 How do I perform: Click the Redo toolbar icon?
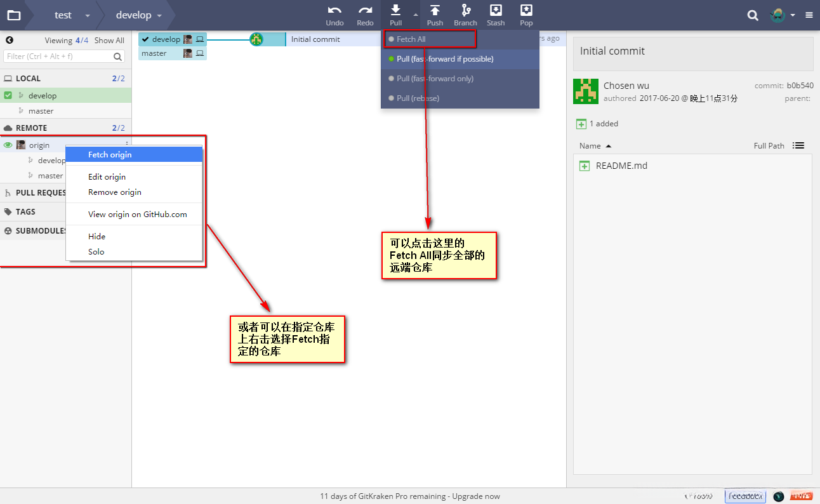pyautogui.click(x=365, y=11)
